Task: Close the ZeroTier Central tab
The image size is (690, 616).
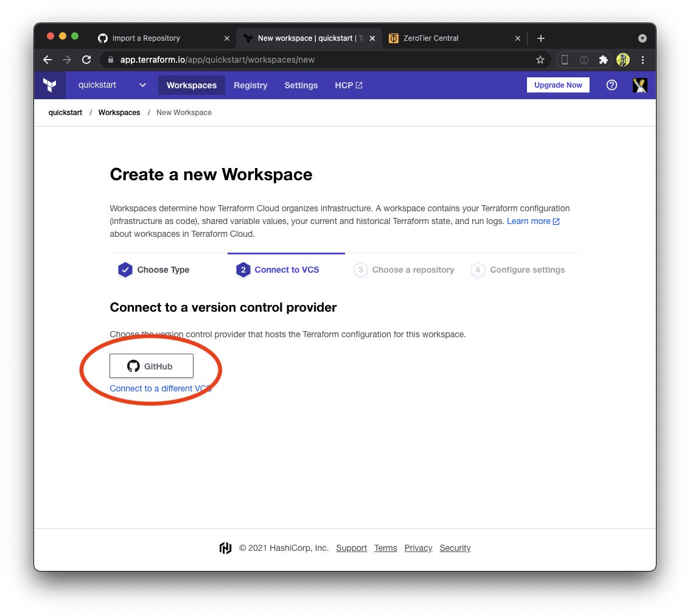Action: [517, 38]
